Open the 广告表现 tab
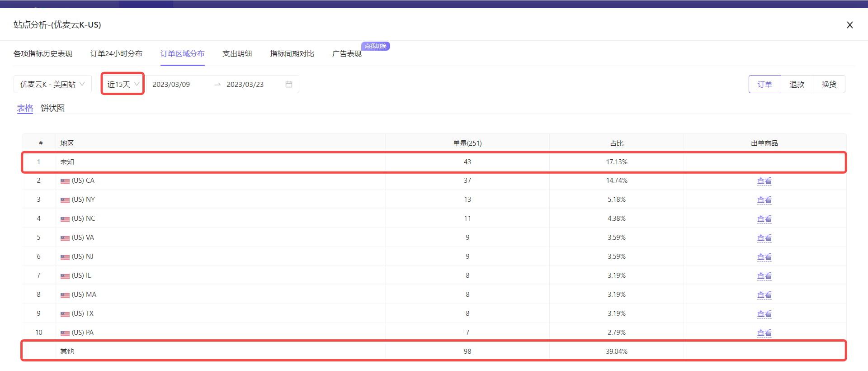 pos(347,53)
